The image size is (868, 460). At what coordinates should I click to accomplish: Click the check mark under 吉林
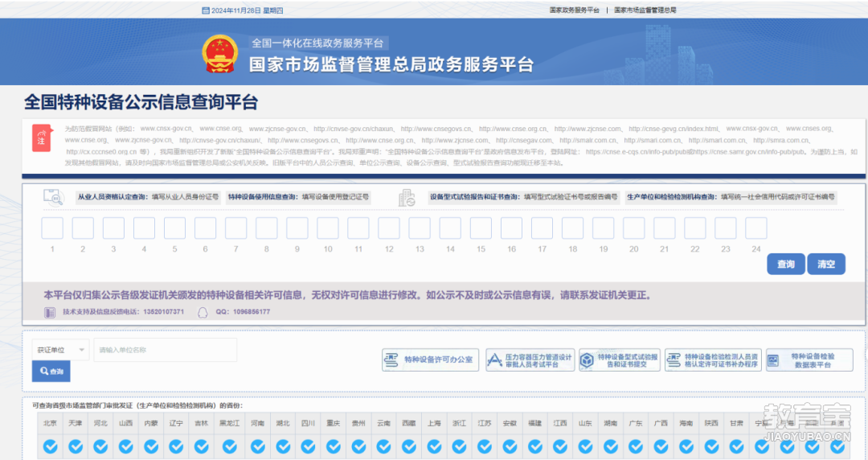(x=202, y=446)
